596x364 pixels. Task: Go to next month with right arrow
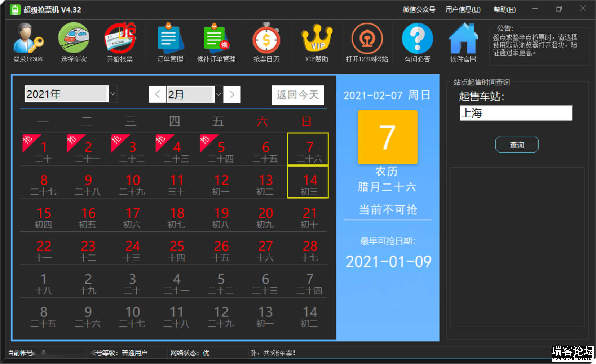[232, 94]
